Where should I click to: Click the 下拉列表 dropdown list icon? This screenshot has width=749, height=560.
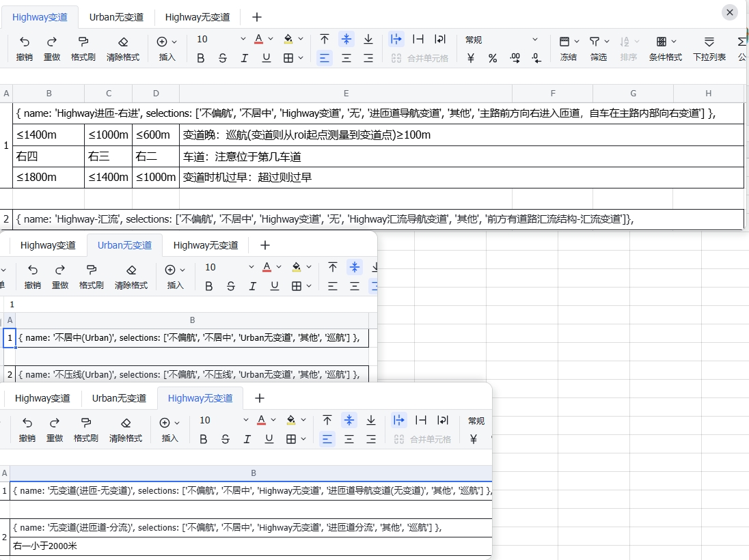tap(709, 41)
